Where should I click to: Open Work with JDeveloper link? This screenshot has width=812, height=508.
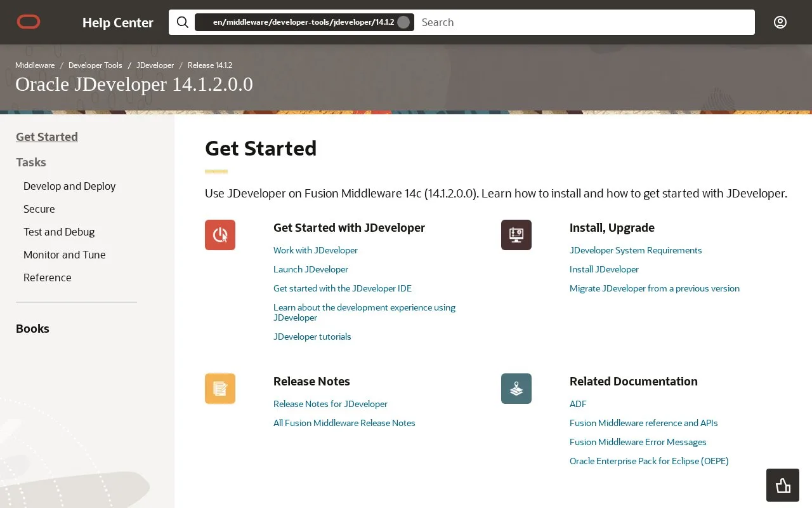316,250
